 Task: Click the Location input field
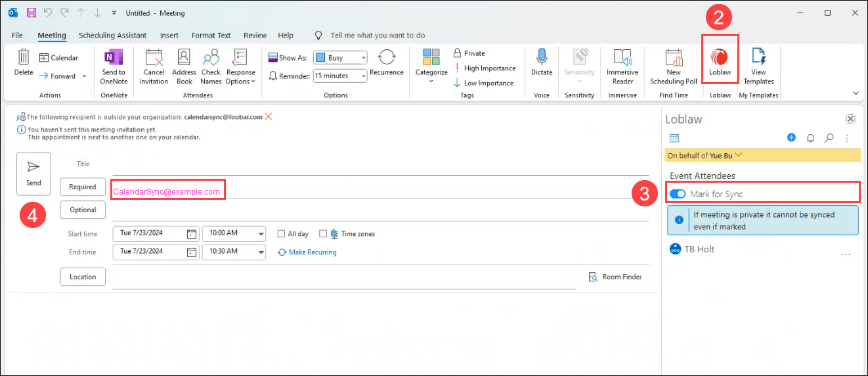point(344,277)
